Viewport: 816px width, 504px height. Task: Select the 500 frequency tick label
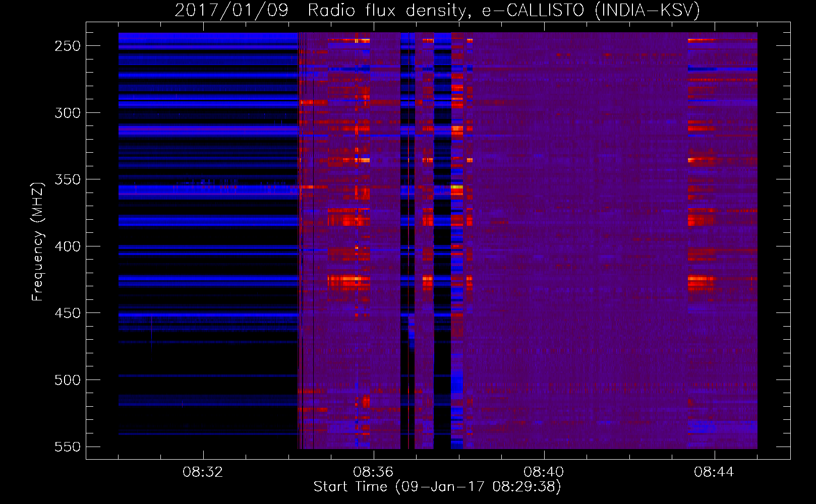coord(68,380)
